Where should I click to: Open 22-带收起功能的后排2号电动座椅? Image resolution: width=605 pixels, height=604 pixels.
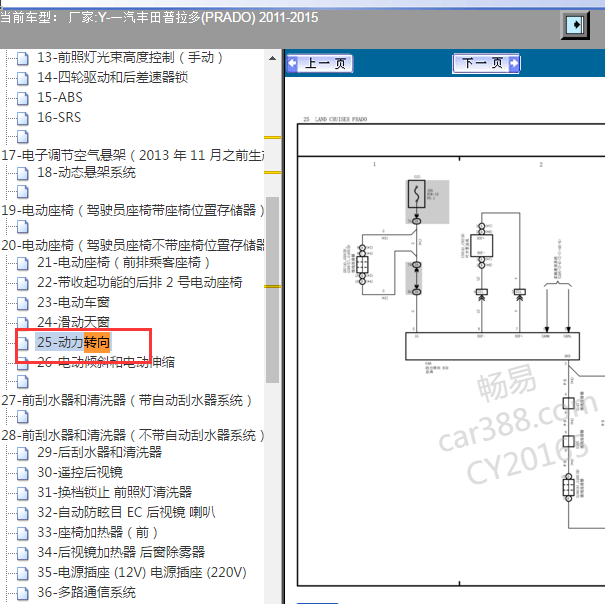pos(140,283)
